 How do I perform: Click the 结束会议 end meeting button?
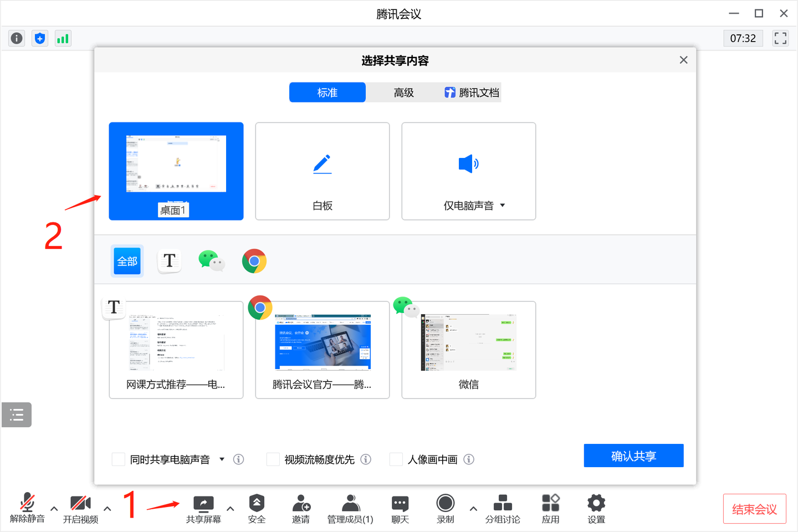pyautogui.click(x=754, y=508)
